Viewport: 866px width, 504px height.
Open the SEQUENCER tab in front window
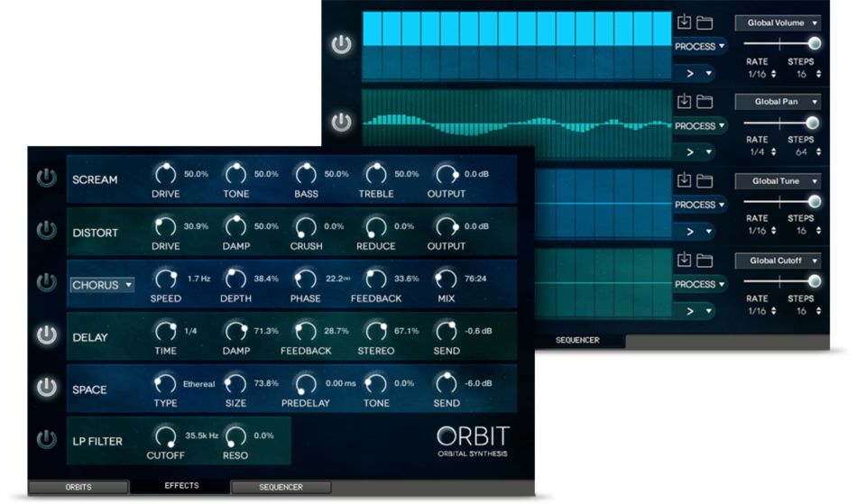tap(281, 487)
